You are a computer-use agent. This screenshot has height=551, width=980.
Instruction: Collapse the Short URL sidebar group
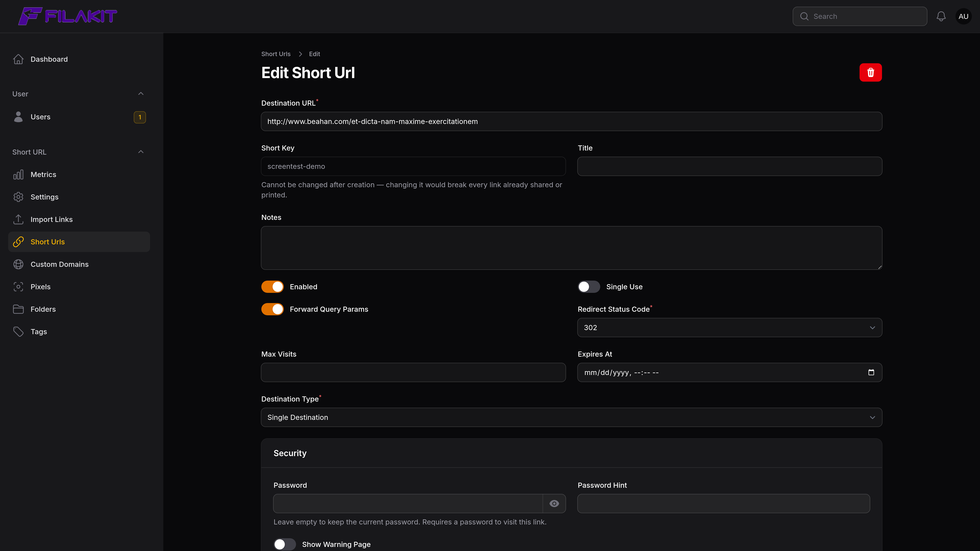coord(141,152)
